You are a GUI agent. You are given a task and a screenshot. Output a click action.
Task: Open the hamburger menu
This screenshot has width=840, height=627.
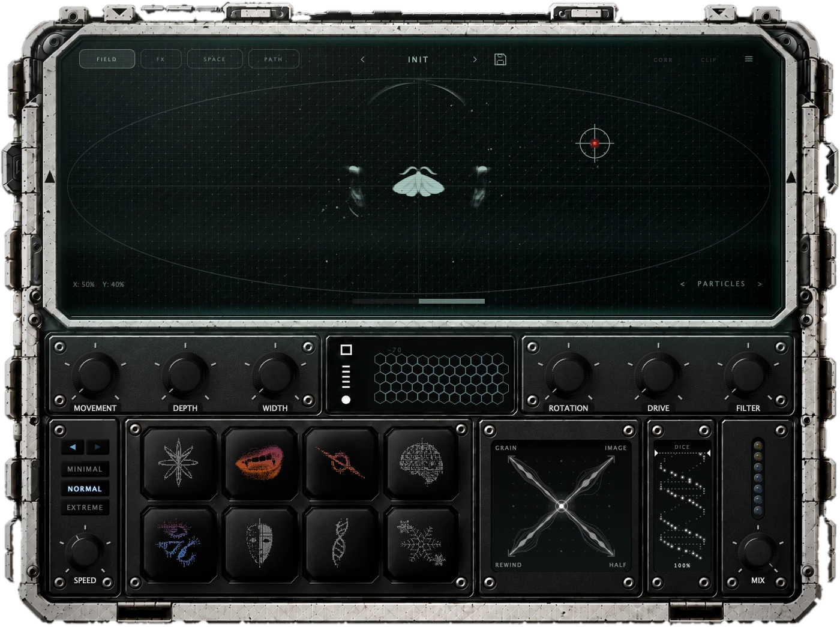749,59
